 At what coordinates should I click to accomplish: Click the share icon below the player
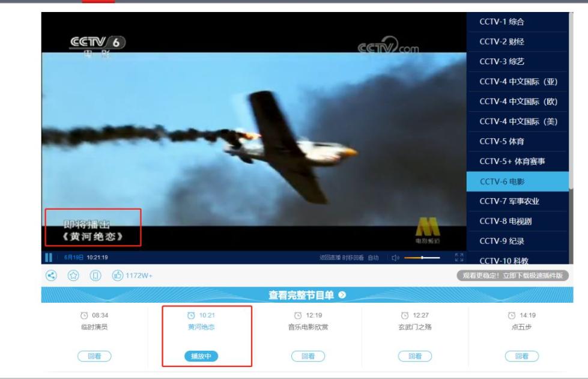click(50, 276)
